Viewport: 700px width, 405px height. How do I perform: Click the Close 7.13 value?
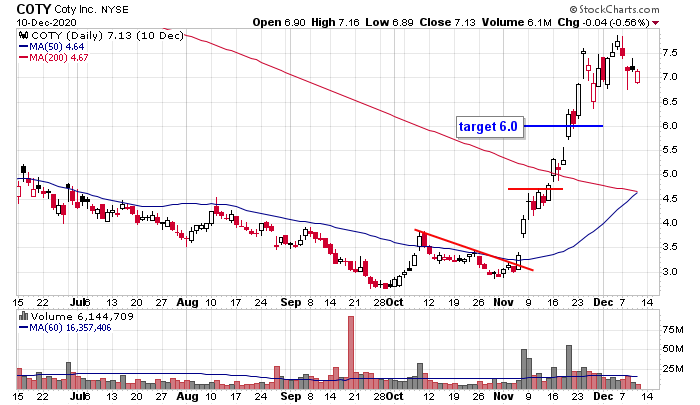coord(447,22)
